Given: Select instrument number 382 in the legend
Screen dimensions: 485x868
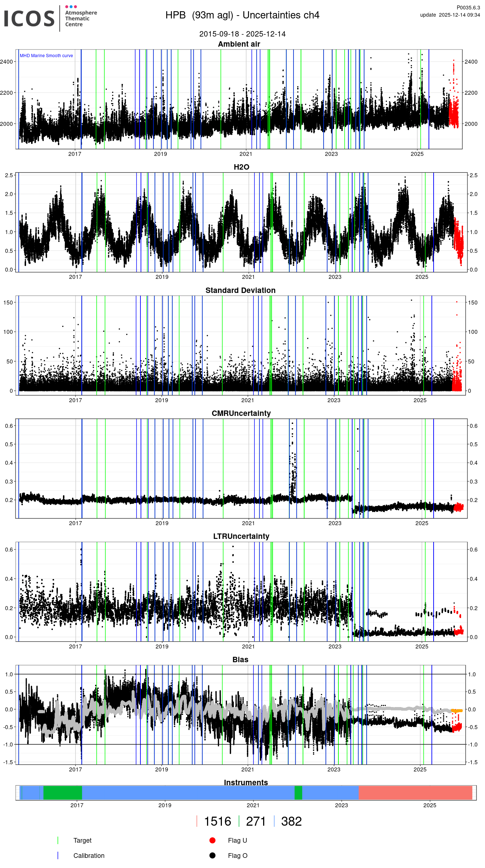Looking at the screenshot, I should click(291, 821).
